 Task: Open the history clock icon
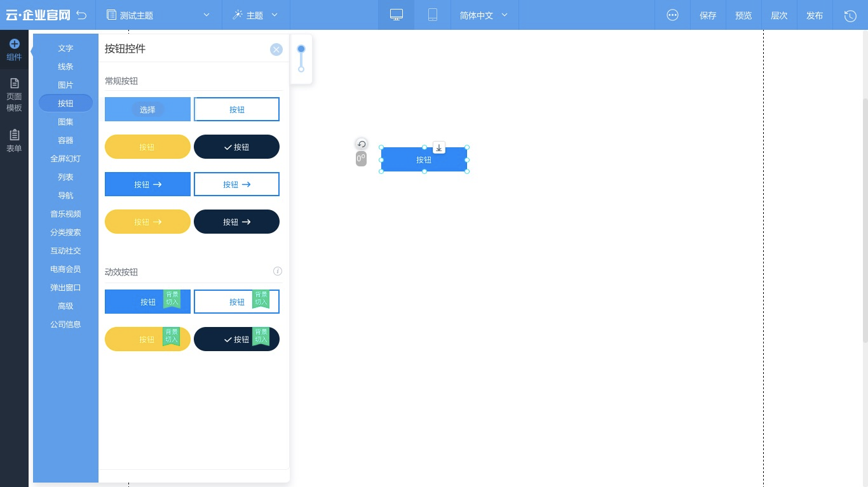coord(850,15)
